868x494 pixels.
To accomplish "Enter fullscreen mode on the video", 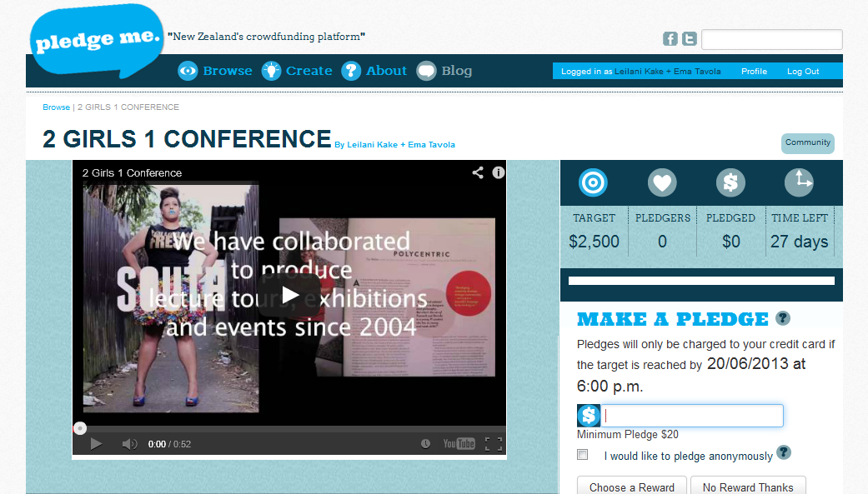I will coord(493,444).
